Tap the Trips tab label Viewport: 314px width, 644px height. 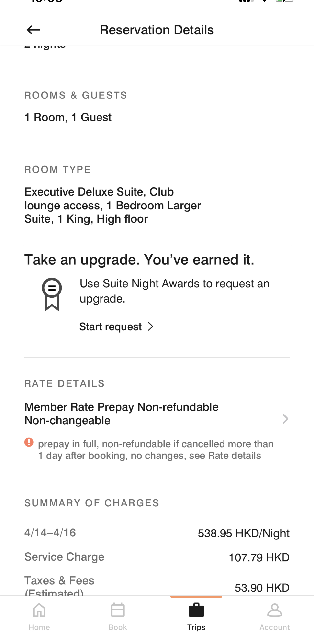[196, 627]
